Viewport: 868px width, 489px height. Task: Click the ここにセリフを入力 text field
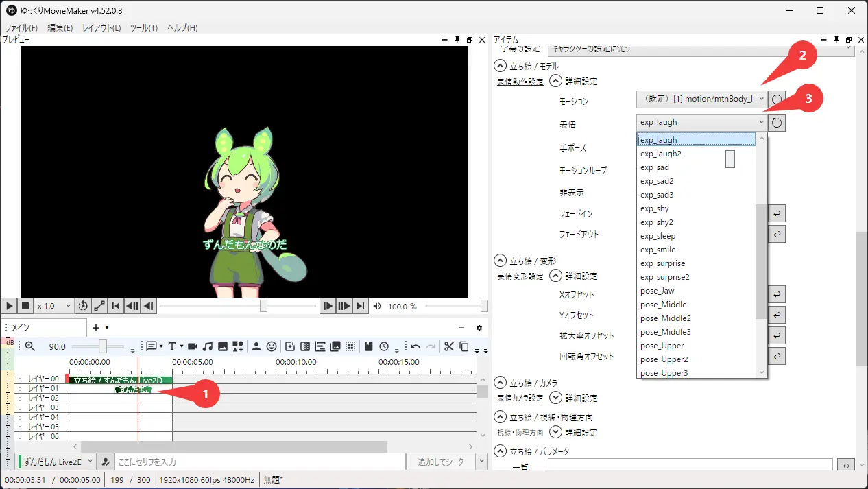coord(260,462)
